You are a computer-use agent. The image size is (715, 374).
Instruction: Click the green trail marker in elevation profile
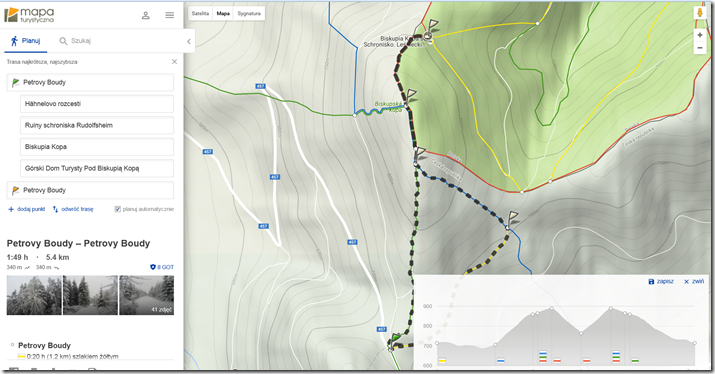[635, 360]
